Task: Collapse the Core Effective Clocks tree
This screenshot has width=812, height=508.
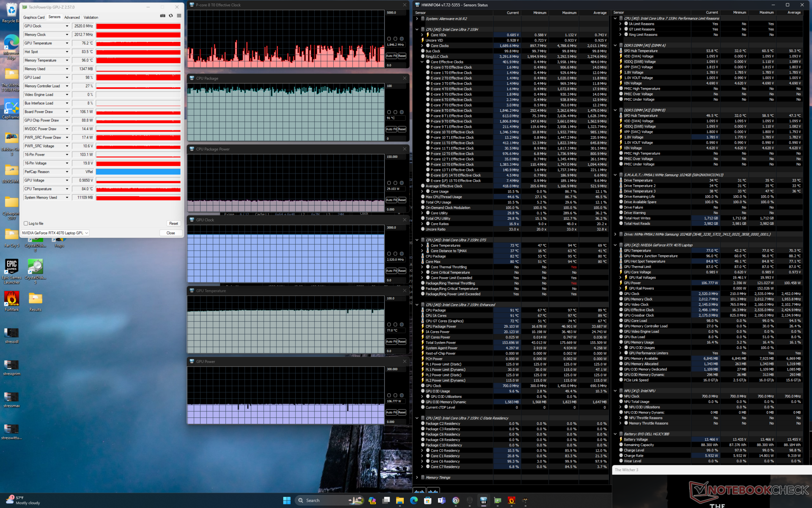Action: point(422,62)
